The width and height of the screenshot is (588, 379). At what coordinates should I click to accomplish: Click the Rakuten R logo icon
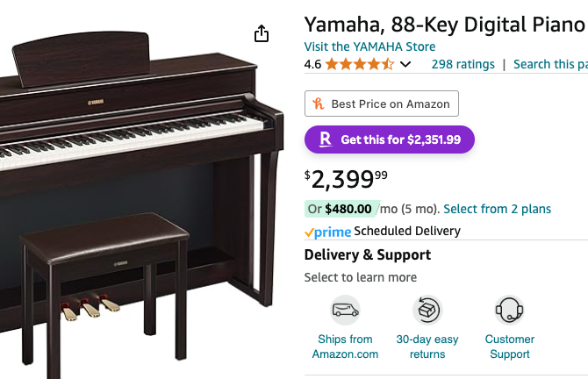pyautogui.click(x=326, y=139)
